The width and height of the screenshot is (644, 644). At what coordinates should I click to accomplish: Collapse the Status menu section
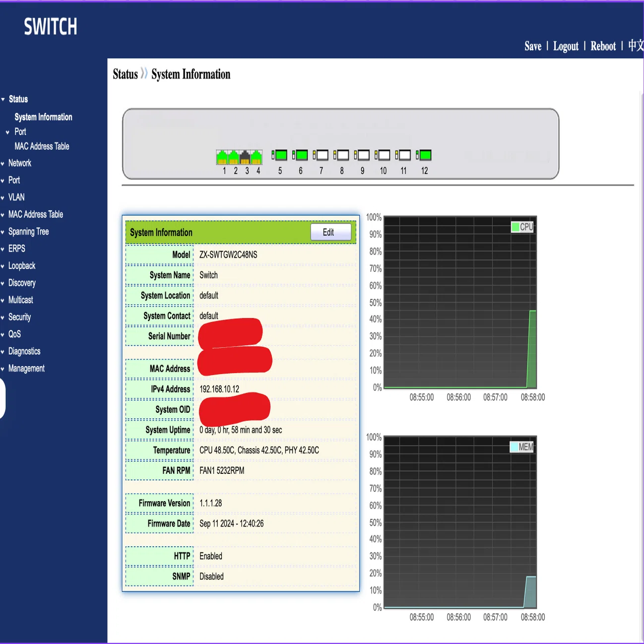[18, 99]
